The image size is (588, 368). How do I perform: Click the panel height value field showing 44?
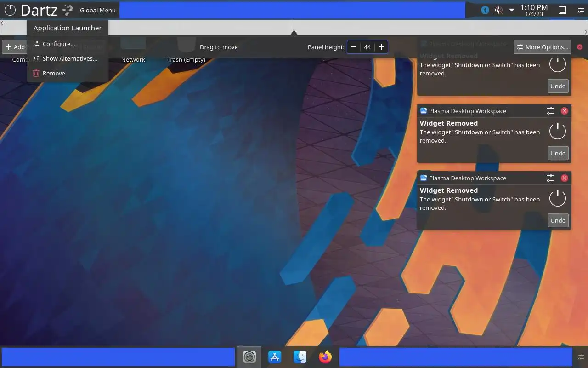tap(367, 47)
